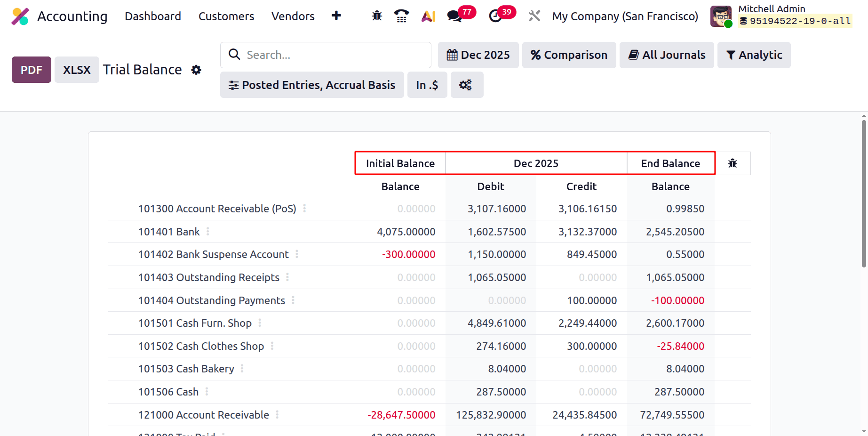Open the gear next to Trial Balance title
868x436 pixels.
coord(196,70)
